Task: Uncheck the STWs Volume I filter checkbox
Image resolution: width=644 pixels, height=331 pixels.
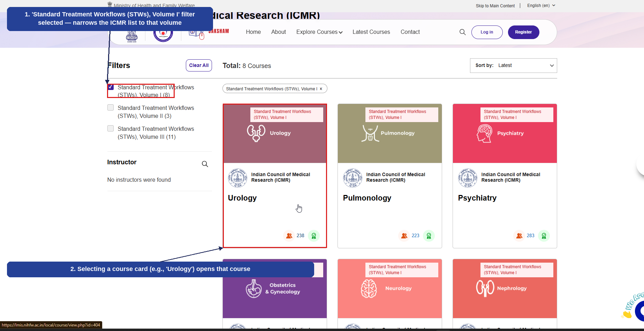Action: [111, 87]
